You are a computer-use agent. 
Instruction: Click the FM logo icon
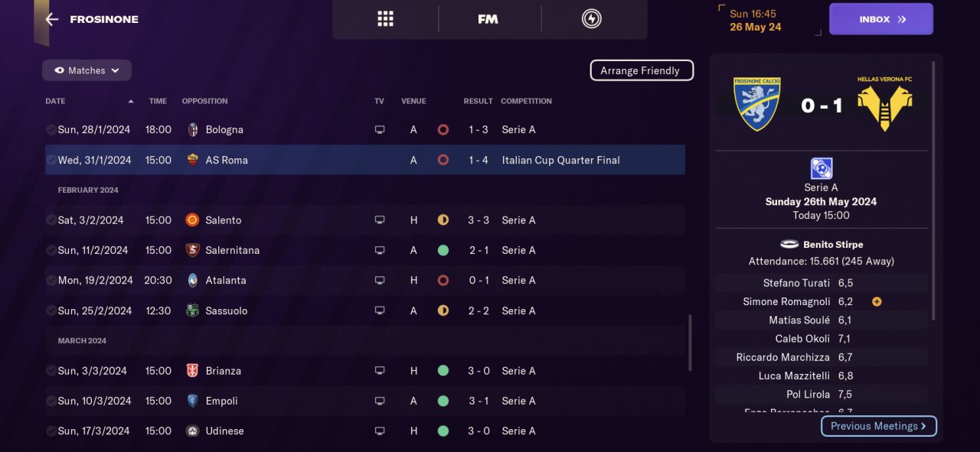(488, 19)
